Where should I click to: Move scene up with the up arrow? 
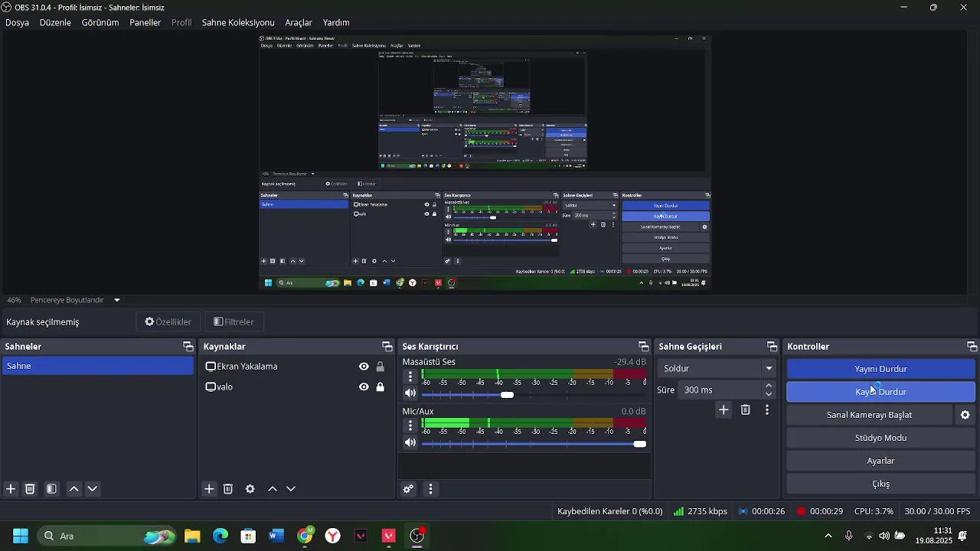point(74,489)
